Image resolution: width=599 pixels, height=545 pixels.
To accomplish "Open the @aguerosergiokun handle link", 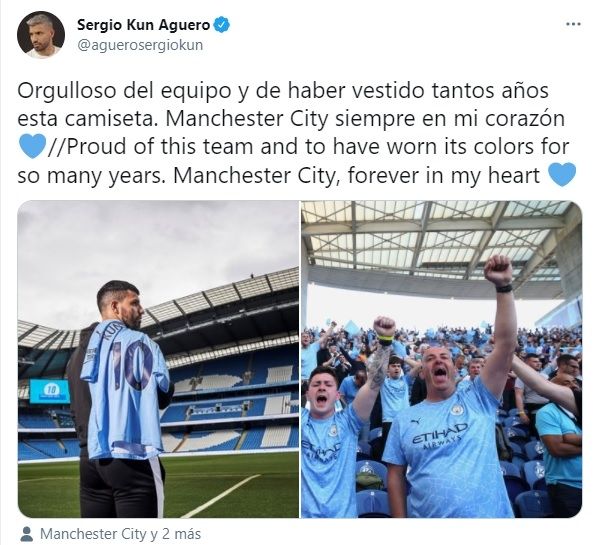I will pyautogui.click(x=140, y=45).
